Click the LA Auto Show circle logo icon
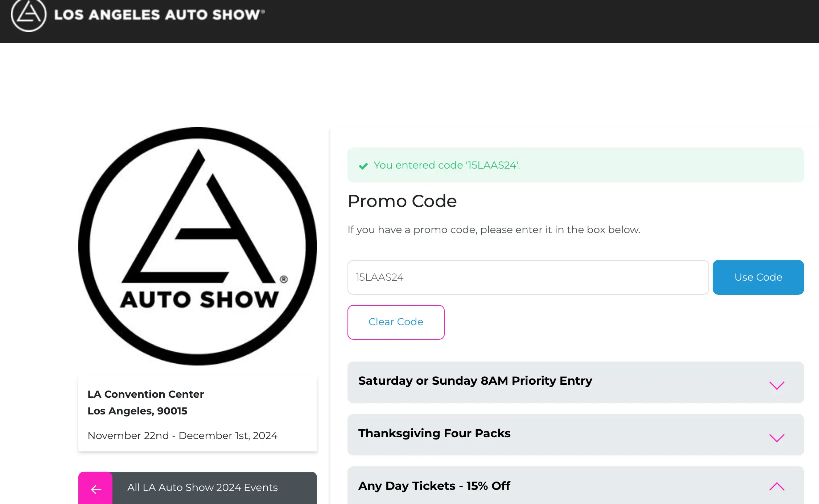 [29, 15]
